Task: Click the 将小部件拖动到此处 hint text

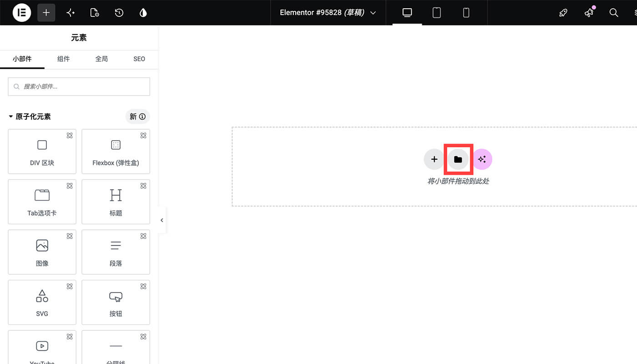Action: point(458,181)
